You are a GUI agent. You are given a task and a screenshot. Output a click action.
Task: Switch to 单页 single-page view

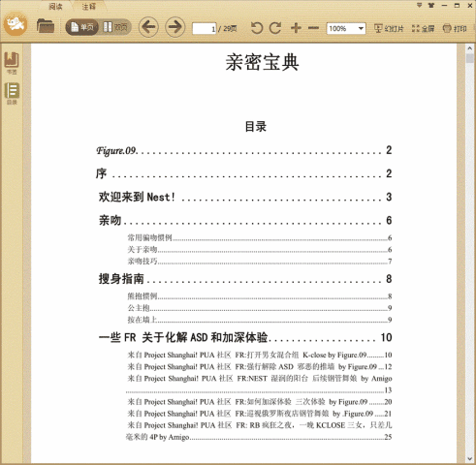82,27
